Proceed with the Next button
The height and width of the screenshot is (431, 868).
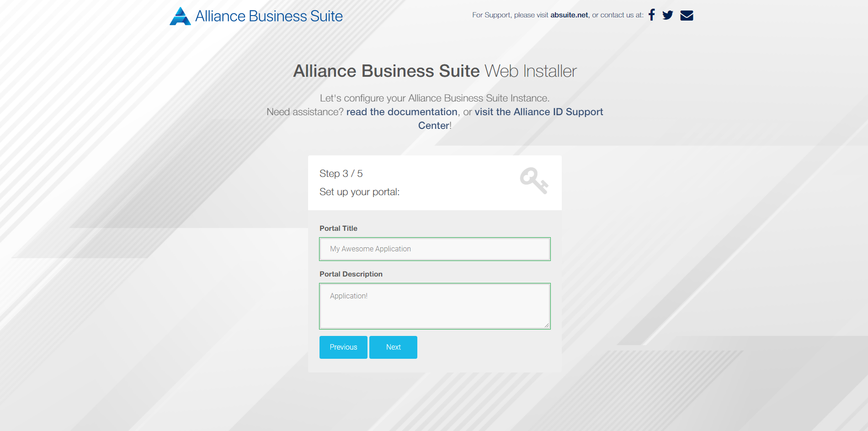tap(393, 347)
